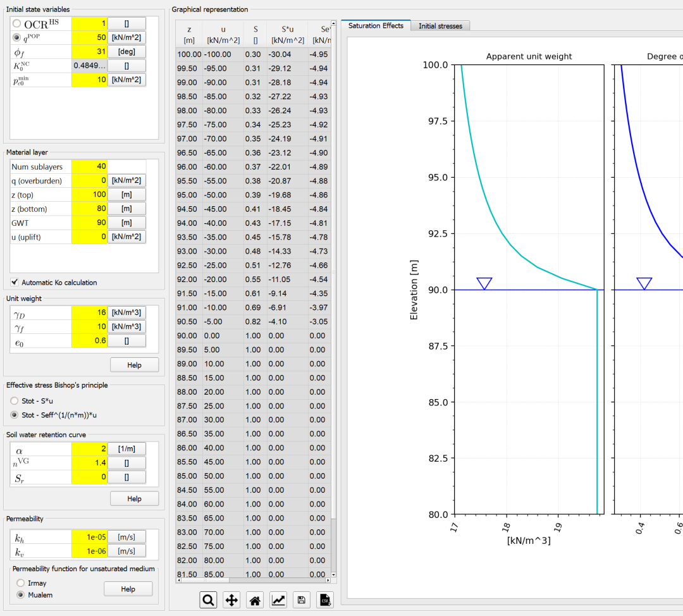Save figure with floppy disk icon
Screen dimensions: 683x616
[x=302, y=600]
